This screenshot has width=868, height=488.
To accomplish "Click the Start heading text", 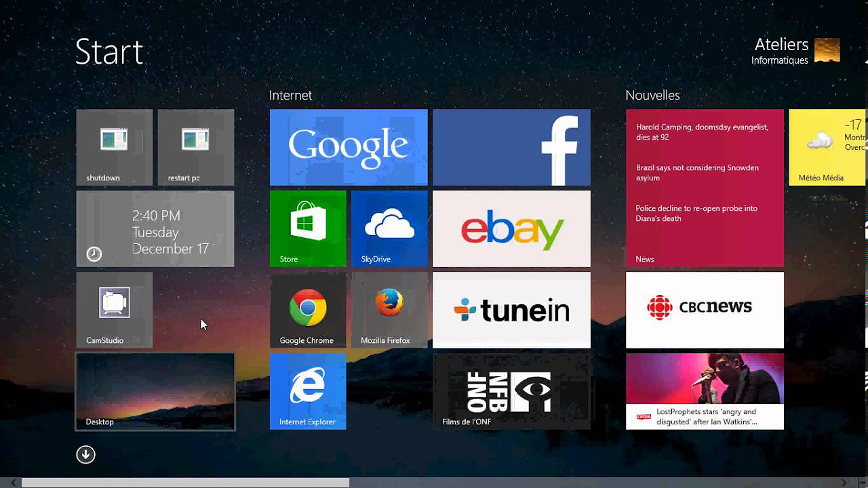I will click(x=109, y=52).
